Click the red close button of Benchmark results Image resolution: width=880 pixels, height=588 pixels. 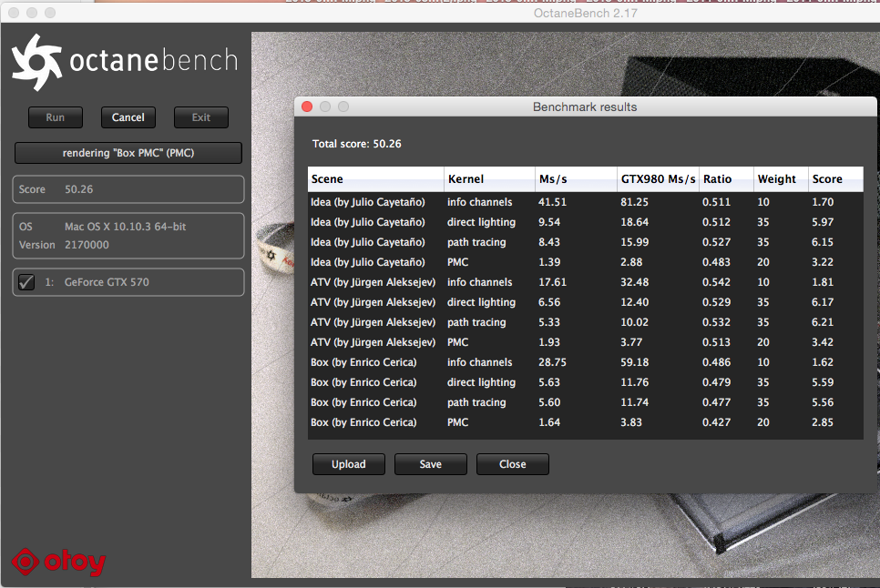click(x=307, y=106)
